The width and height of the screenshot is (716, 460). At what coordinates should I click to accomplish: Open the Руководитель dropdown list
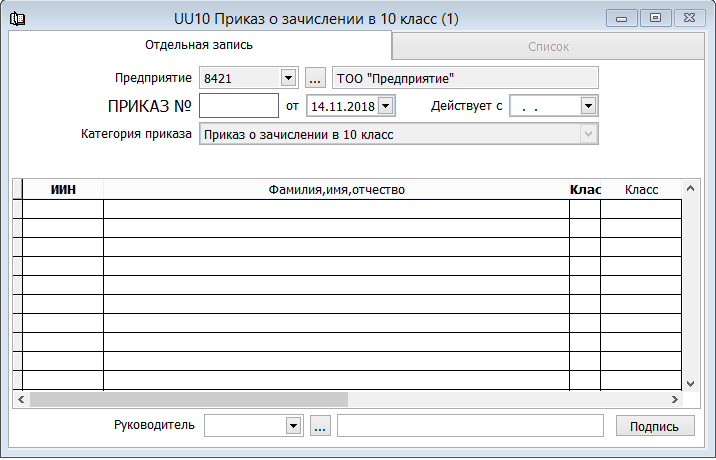point(293,427)
